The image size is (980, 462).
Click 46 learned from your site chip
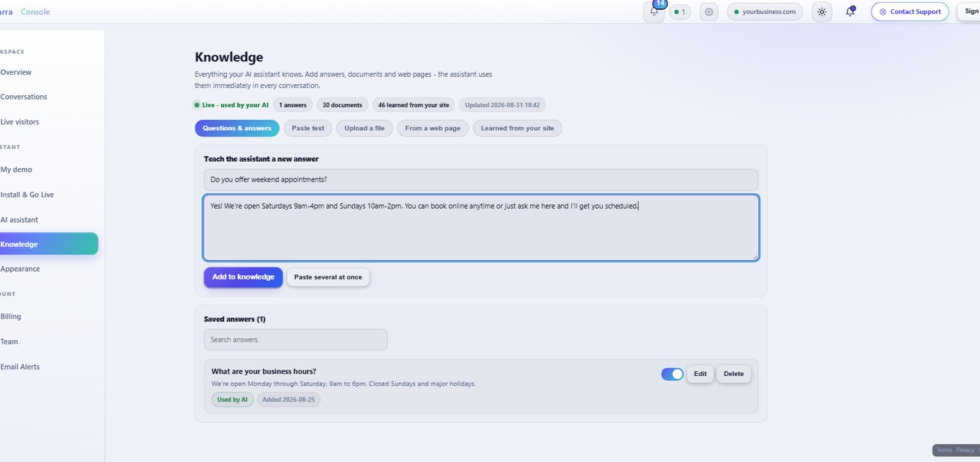(414, 105)
